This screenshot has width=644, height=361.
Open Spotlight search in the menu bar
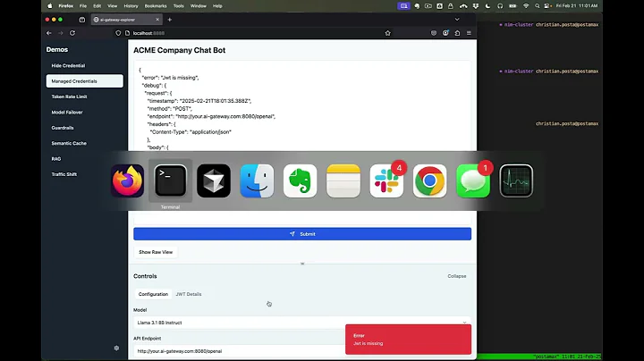tap(537, 5)
